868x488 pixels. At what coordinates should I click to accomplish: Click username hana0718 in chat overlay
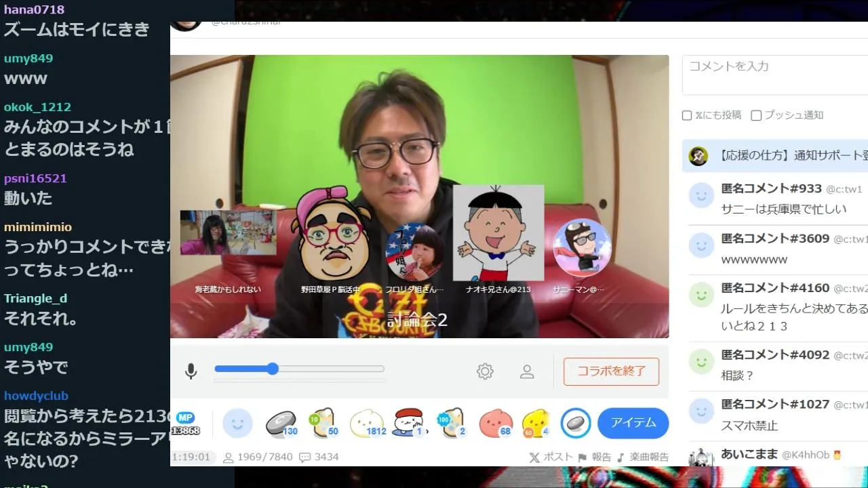click(x=34, y=9)
